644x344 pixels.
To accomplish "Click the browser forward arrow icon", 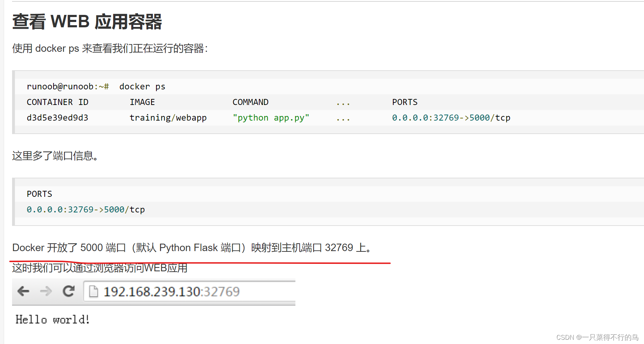I will coord(46,292).
